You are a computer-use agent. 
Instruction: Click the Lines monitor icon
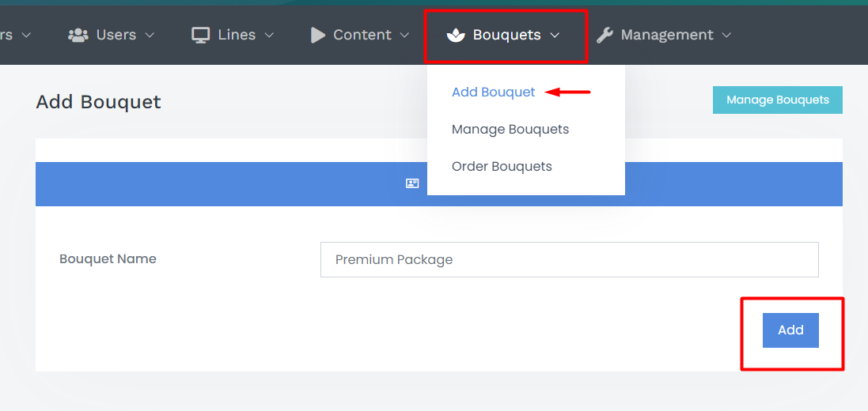point(200,35)
